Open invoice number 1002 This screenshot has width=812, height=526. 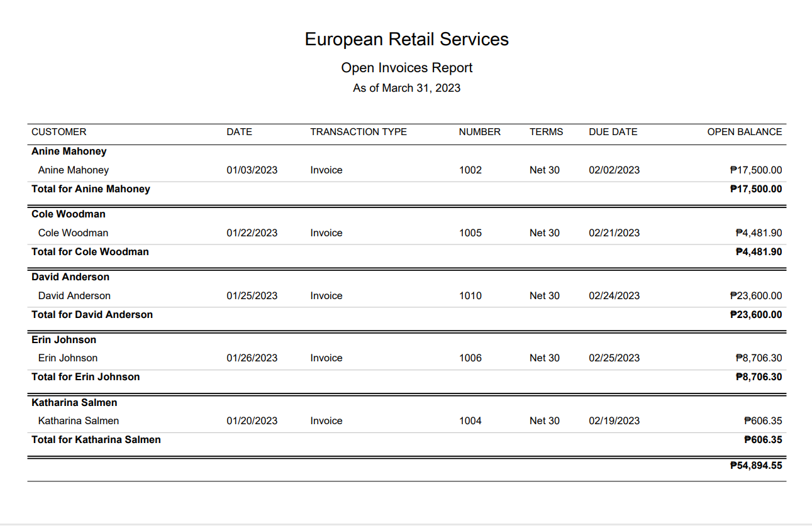[x=470, y=170]
